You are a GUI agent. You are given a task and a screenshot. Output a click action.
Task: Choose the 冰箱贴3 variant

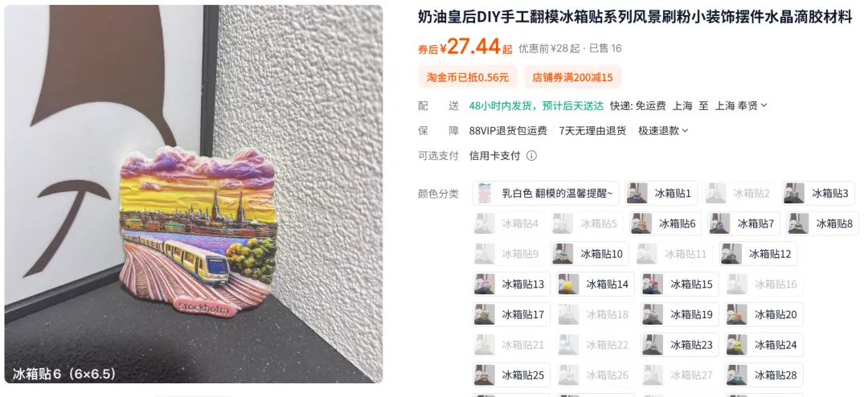[x=818, y=193]
